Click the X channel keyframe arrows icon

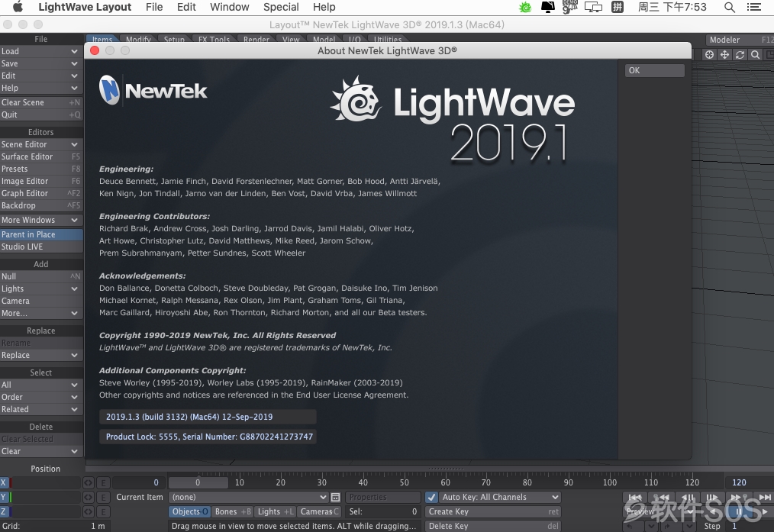[x=89, y=482]
